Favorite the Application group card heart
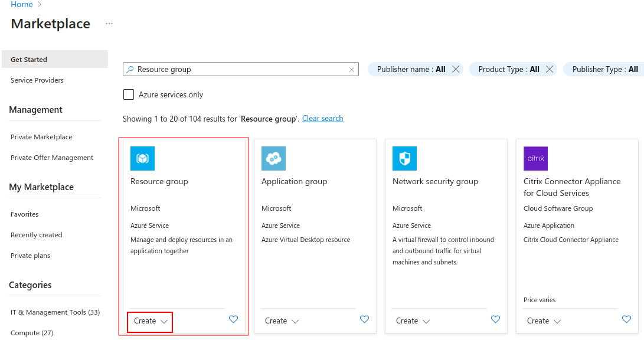Screen dimensions: 644x340 364,319
